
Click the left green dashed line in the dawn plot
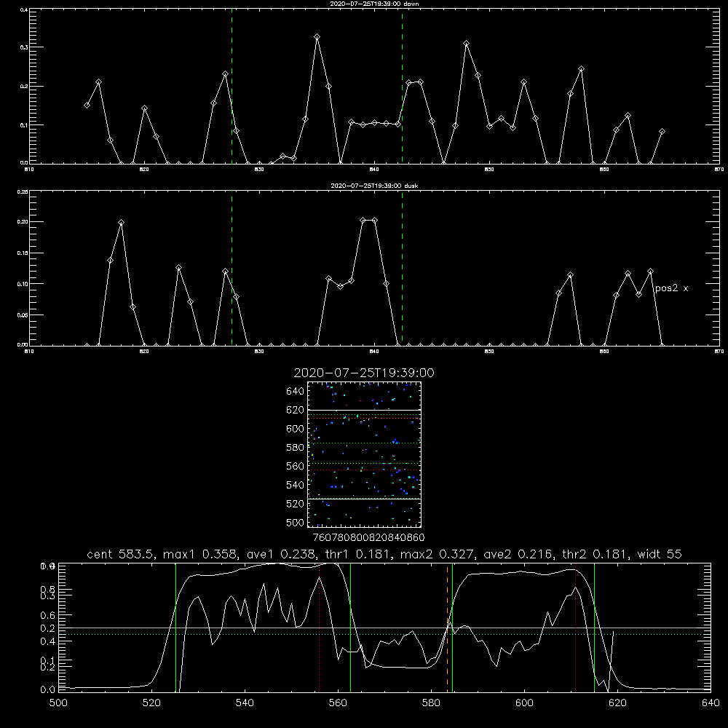click(232, 86)
